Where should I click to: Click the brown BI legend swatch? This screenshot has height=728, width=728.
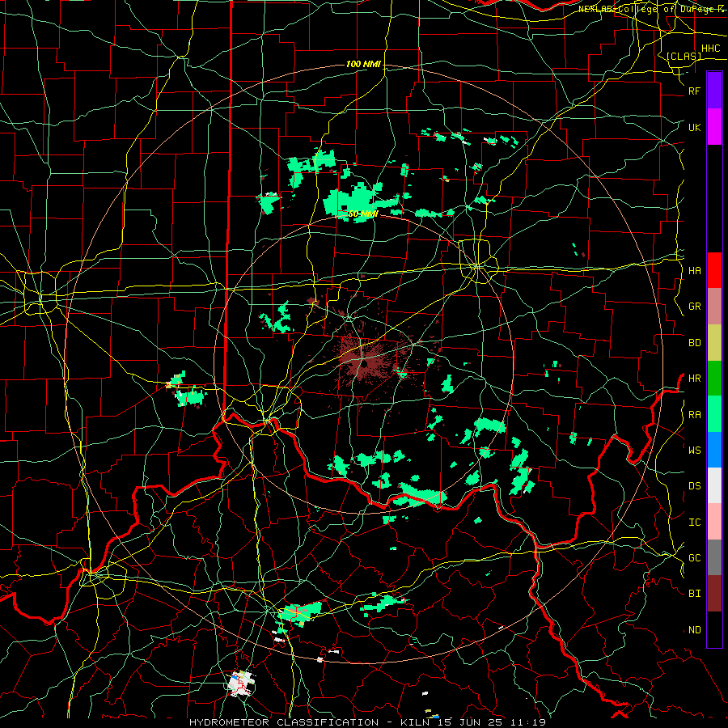pos(714,594)
